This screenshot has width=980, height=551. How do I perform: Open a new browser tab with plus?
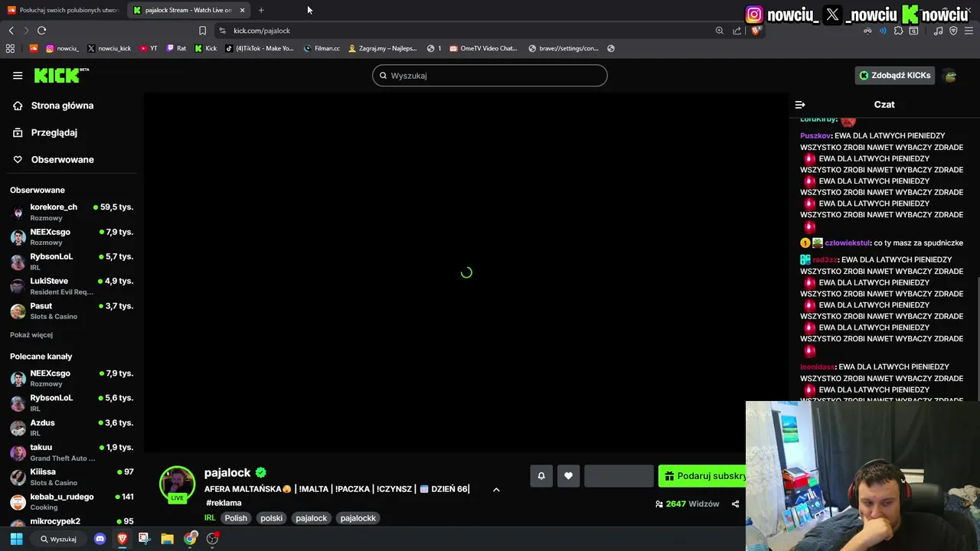(x=261, y=10)
